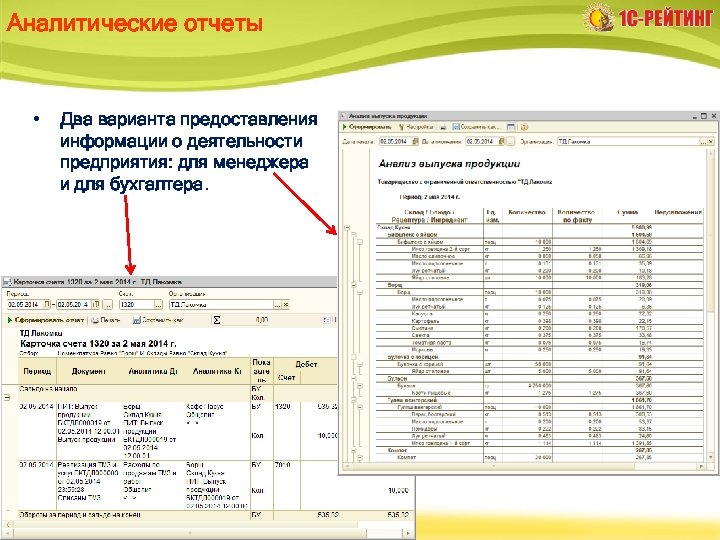Open the calendar picker for Дата начала
The width and height of the screenshot is (720, 540).
[415, 141]
